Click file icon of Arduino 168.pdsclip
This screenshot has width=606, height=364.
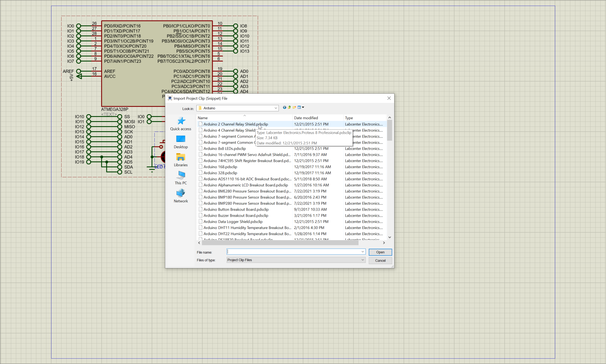[x=200, y=167]
